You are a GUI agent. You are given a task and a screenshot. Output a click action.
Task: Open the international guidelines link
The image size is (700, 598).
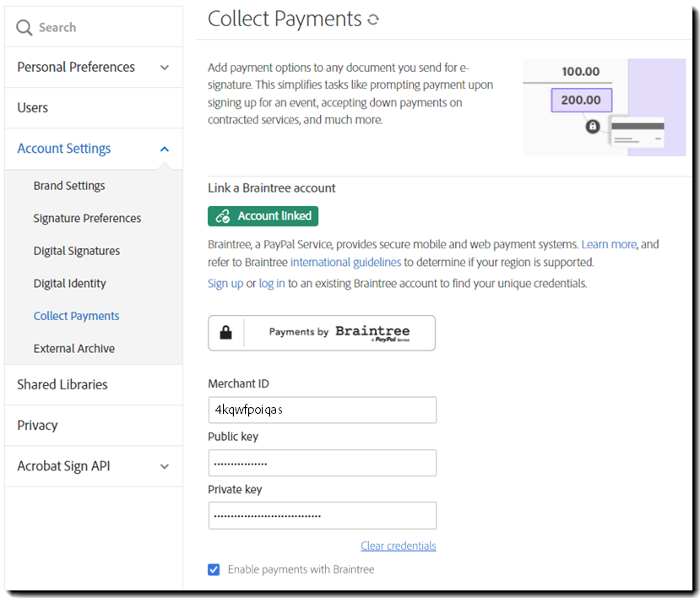(345, 262)
